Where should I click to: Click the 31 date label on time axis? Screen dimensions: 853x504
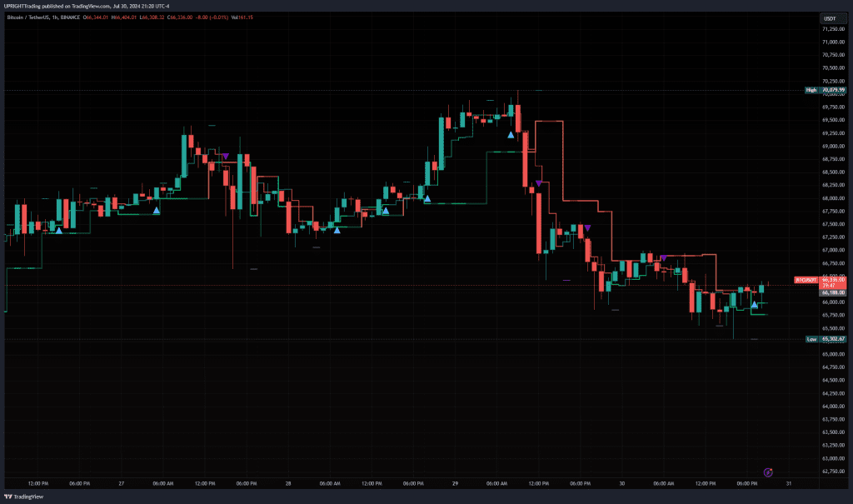click(788, 484)
